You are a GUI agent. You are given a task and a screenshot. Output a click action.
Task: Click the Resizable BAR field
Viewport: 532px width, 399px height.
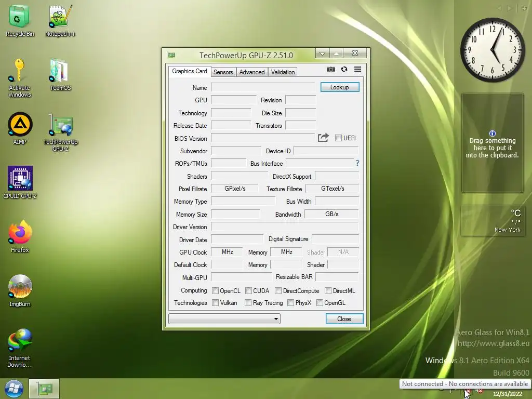[x=337, y=277]
